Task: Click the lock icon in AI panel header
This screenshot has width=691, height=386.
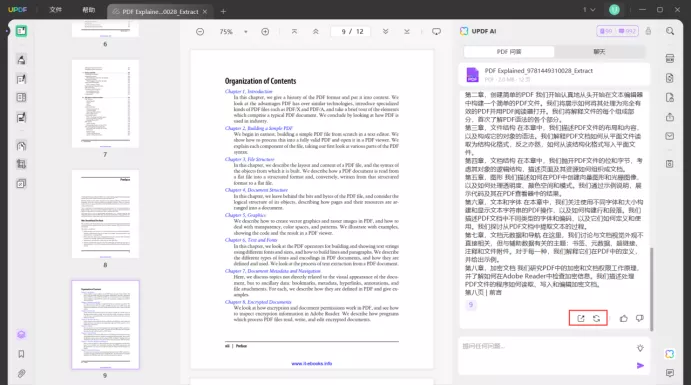Action: coord(648,31)
